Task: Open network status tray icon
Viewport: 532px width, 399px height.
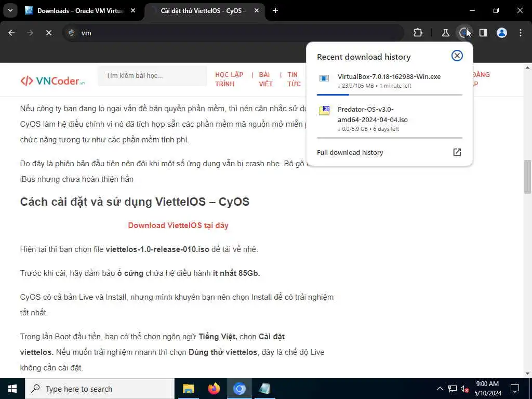Action: [453, 389]
